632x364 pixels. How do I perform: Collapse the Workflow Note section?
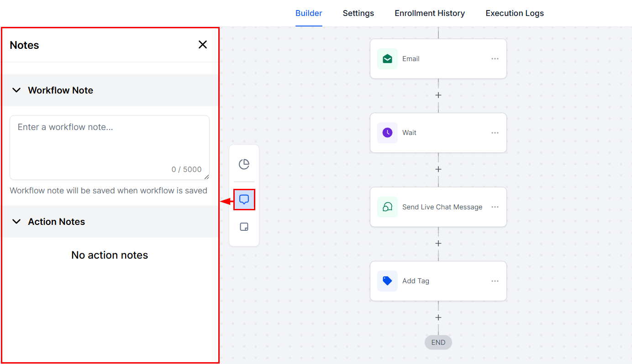[16, 90]
